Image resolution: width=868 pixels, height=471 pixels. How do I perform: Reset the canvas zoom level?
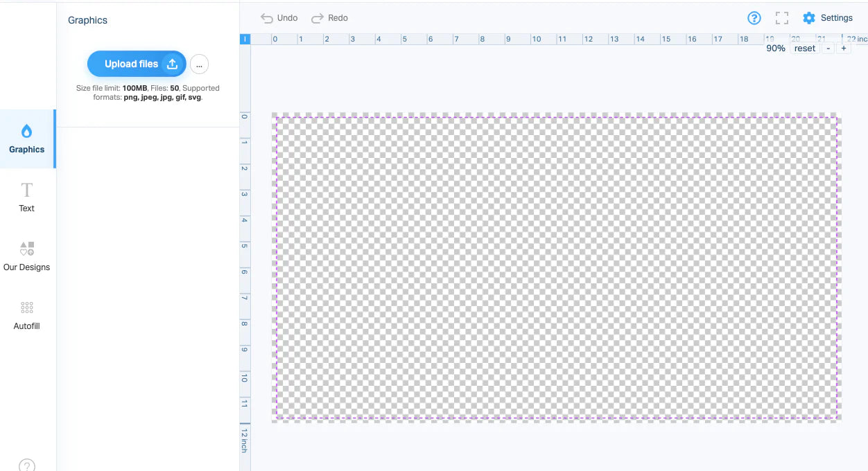click(x=804, y=48)
